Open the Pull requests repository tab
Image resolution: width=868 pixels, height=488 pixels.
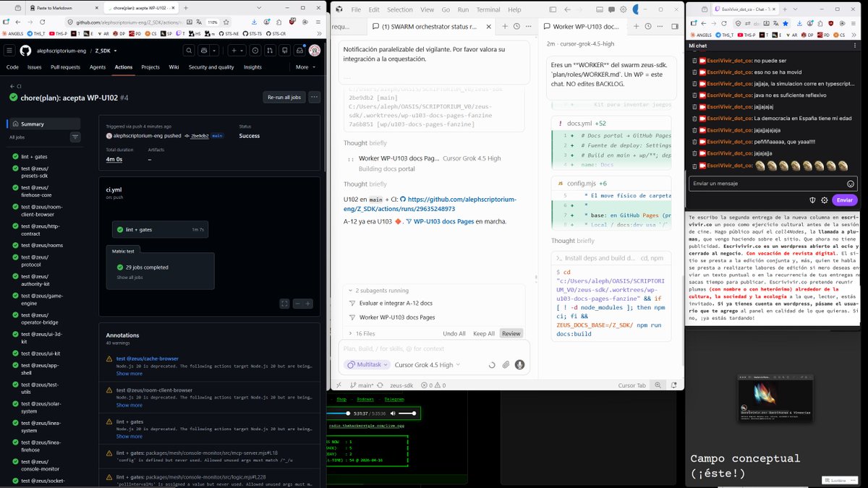tap(65, 67)
